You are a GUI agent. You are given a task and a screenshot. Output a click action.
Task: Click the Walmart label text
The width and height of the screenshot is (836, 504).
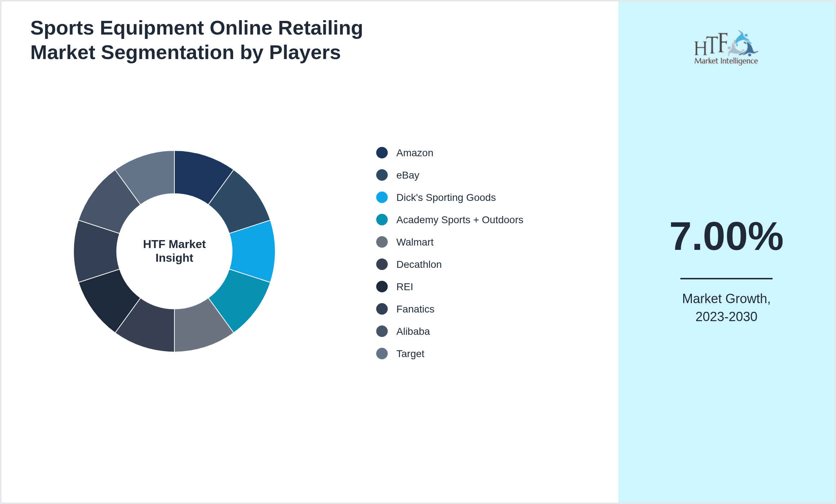tap(415, 242)
